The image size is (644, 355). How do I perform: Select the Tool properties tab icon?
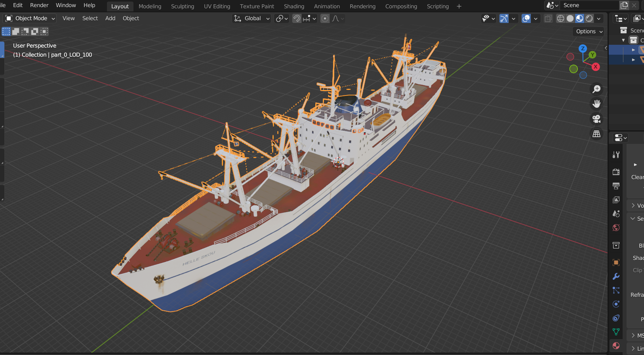pos(616,155)
